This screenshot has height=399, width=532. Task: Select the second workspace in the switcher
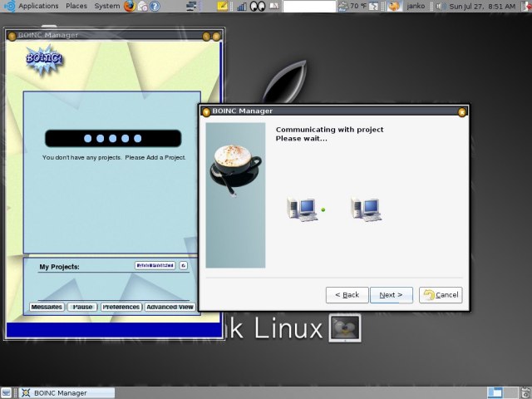[x=510, y=393]
